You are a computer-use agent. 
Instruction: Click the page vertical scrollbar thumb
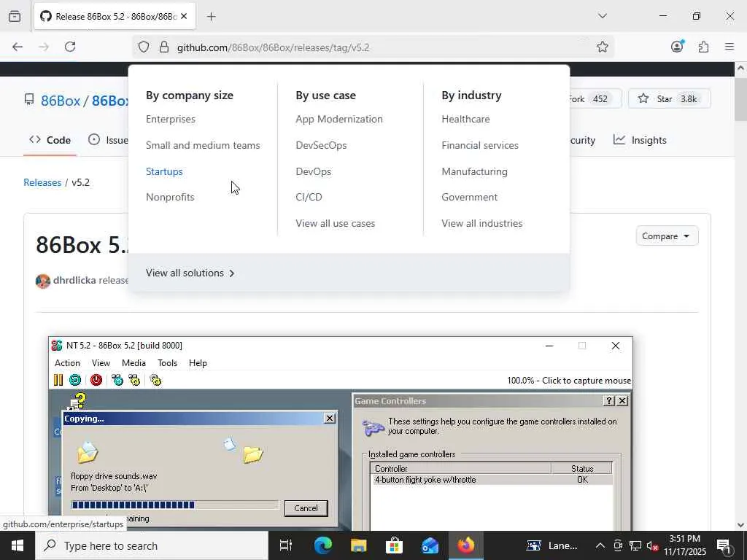(740, 99)
